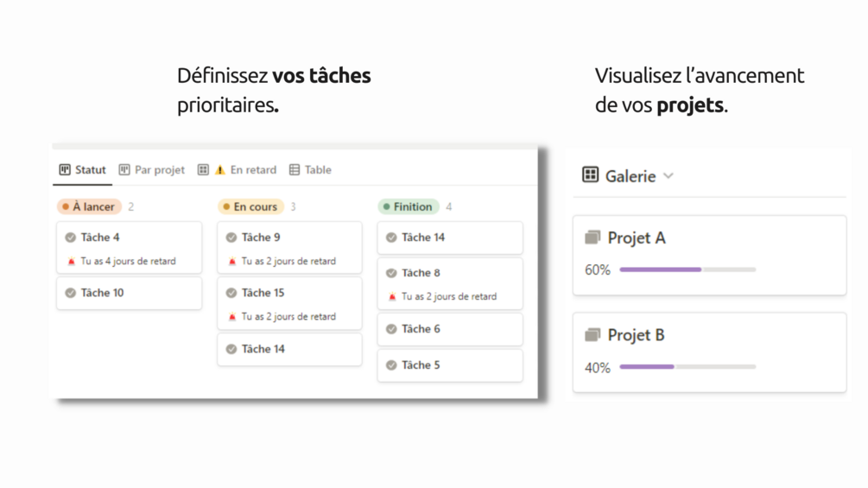This screenshot has width=868, height=488.
Task: Click the warning icon beside En retard
Action: [x=220, y=170]
